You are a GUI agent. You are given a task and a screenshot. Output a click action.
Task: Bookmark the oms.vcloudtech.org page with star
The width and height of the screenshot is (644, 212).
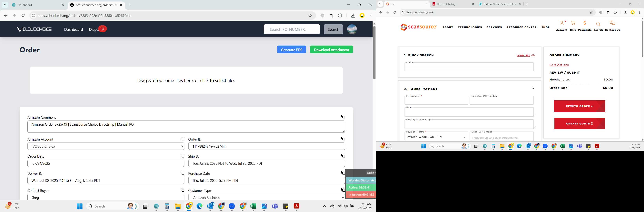point(310,16)
